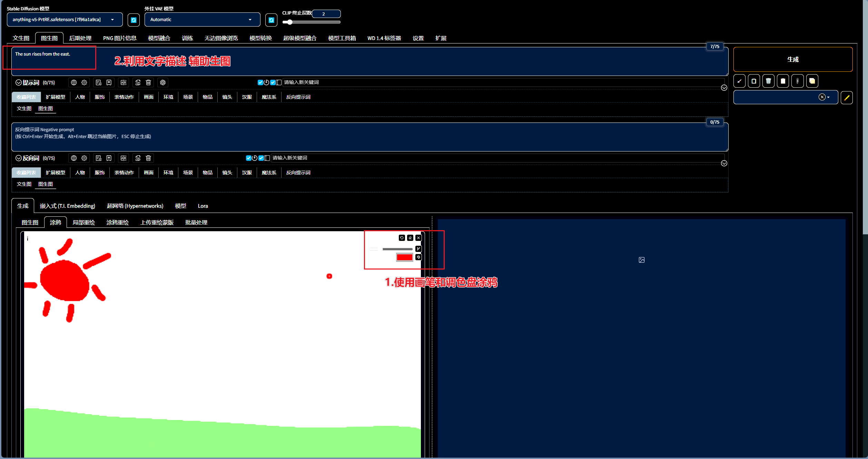
Task: Switch to the 局部重绘 inpaint tab
Action: (83, 223)
